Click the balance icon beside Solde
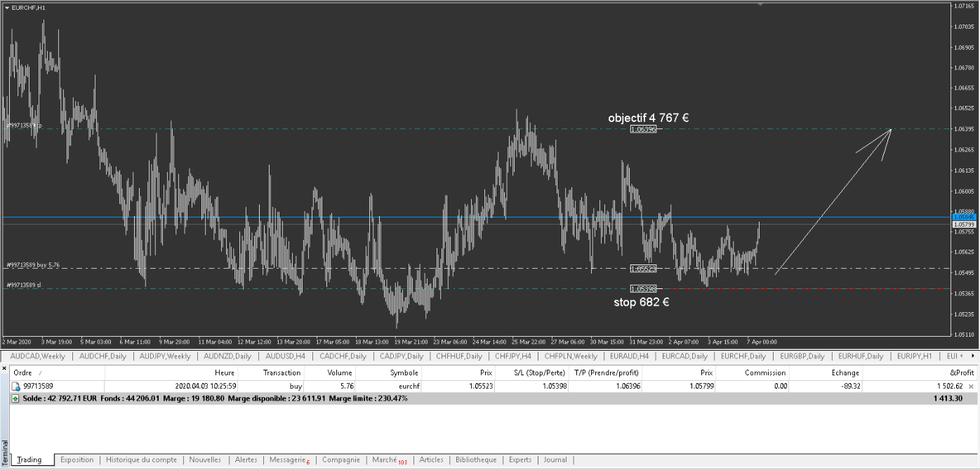 coord(15,398)
